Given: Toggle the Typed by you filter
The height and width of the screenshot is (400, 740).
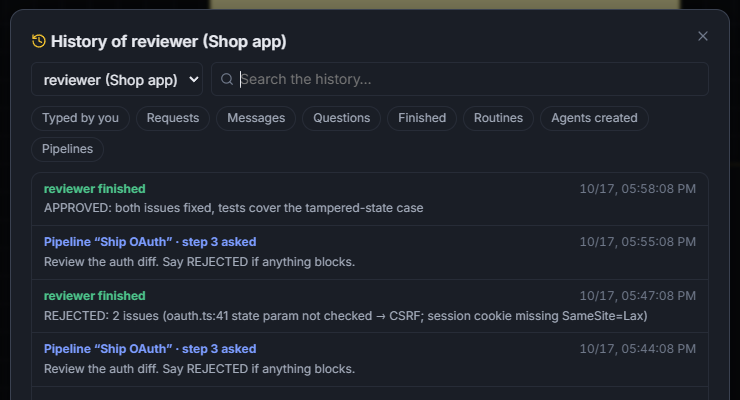Looking at the screenshot, I should [x=80, y=118].
